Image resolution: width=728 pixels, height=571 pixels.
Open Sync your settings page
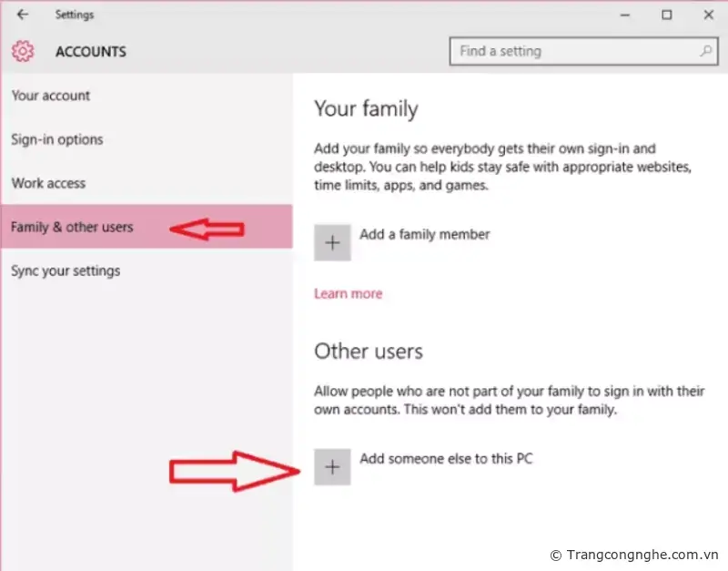click(66, 270)
